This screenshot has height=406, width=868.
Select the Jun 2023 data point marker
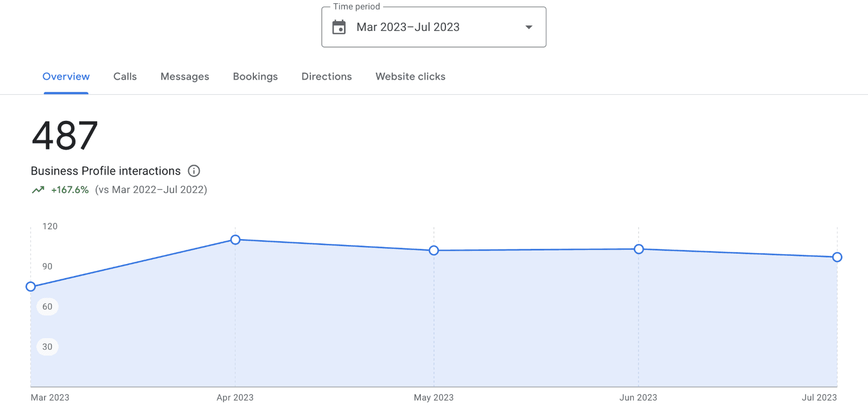tap(639, 249)
